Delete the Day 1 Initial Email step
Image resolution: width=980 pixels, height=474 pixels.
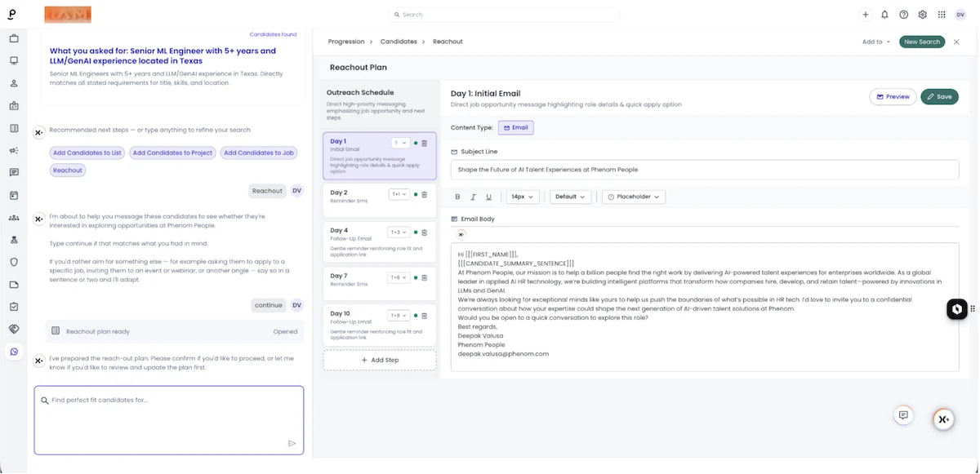pos(425,143)
